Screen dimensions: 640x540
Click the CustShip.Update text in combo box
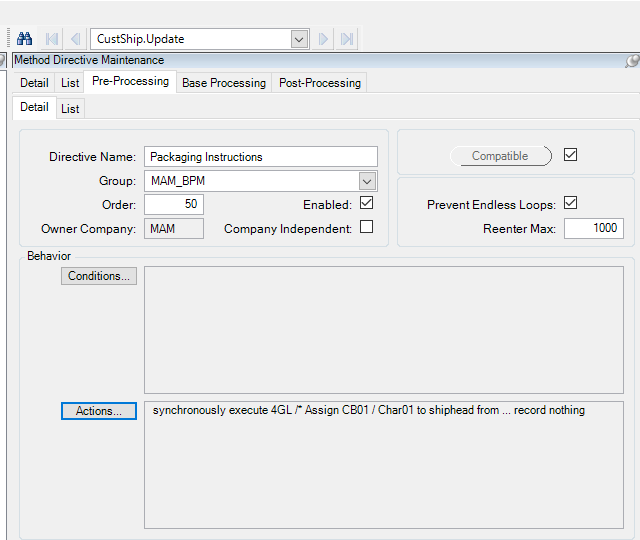point(140,39)
